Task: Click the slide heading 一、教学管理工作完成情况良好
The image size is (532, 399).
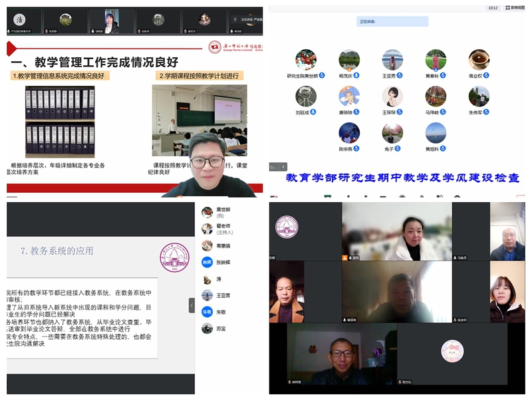Action: [94, 62]
